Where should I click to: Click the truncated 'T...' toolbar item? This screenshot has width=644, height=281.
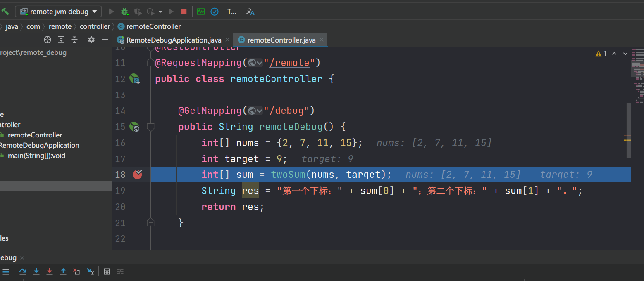coord(232,12)
